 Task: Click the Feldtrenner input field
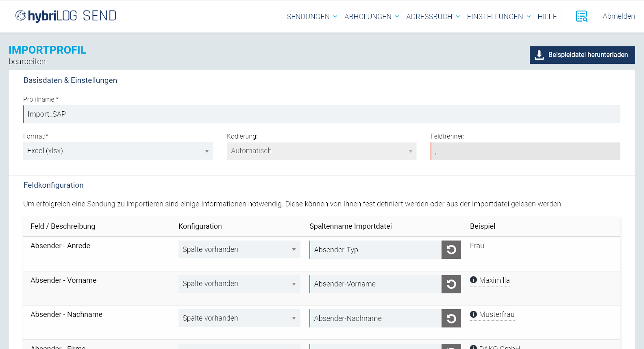tap(525, 151)
